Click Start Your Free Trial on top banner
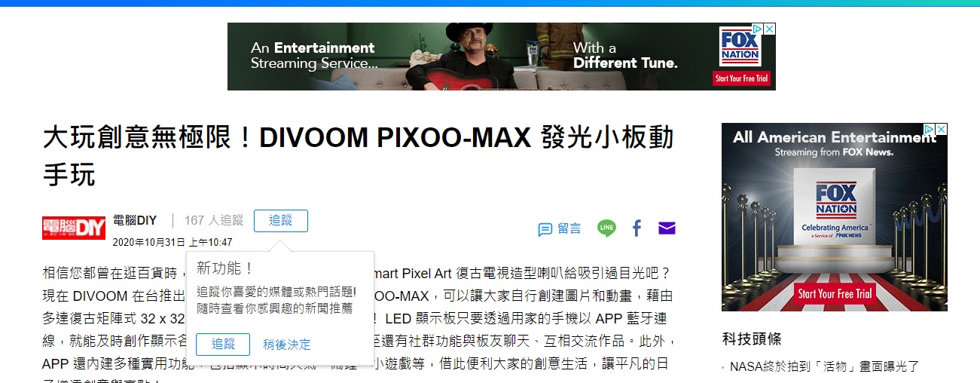 tap(742, 78)
